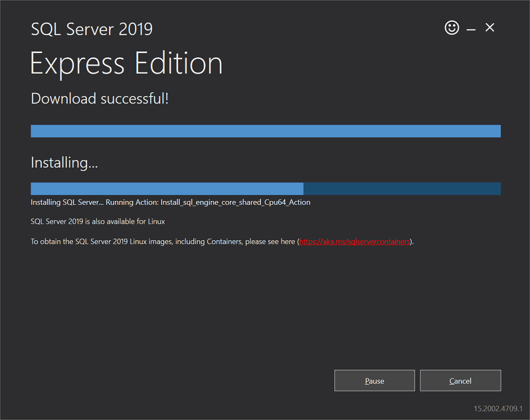Viewport: 530px width, 420px height.
Task: Click the completed download progress bar
Action: click(265, 130)
